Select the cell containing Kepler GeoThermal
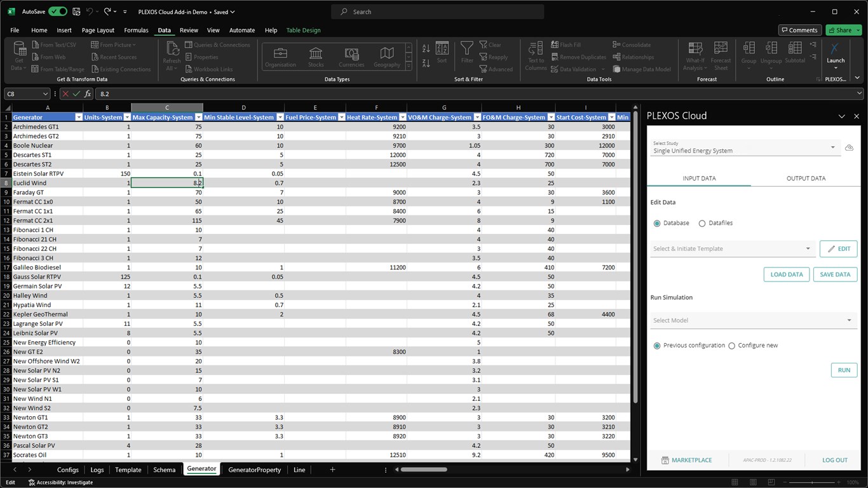 pos(47,314)
